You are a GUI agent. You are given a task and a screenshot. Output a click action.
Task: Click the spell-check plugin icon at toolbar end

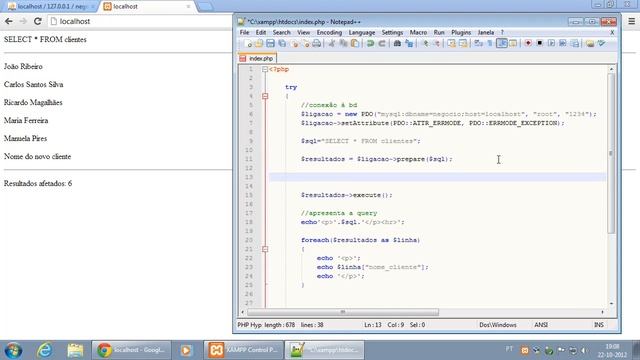coord(602,43)
